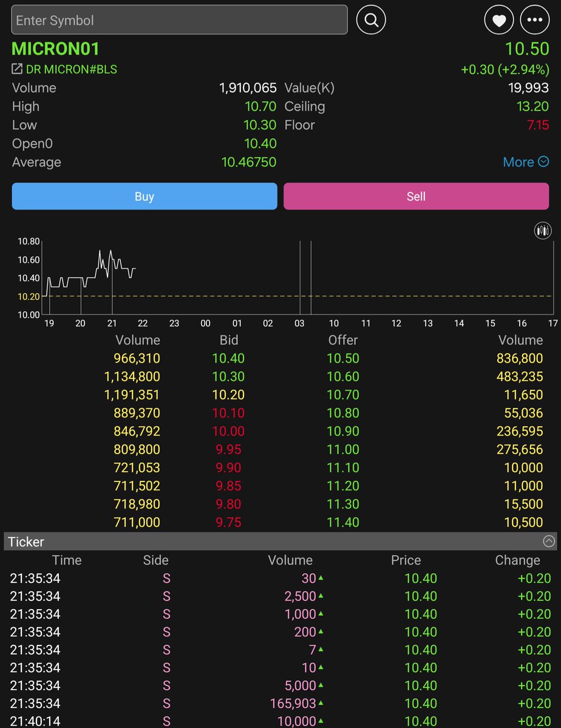This screenshot has height=728, width=561.
Task: Click the Bid column header
Action: pyautogui.click(x=228, y=340)
